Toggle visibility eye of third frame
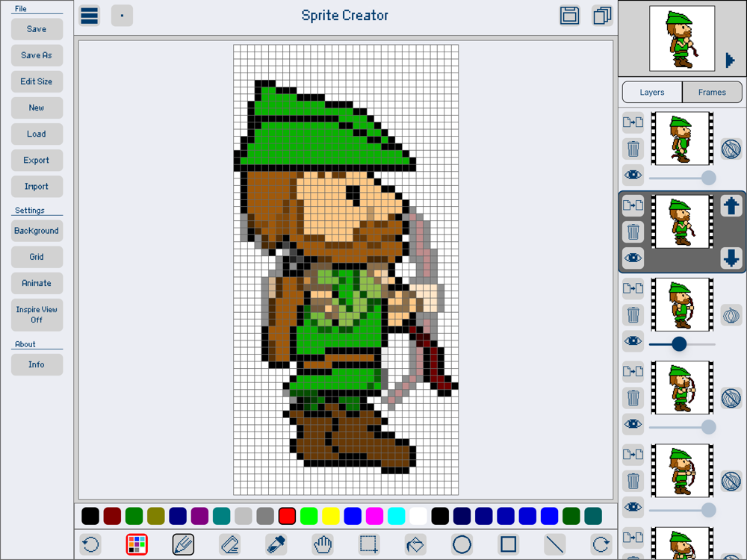The width and height of the screenshot is (747, 560). pos(633,341)
